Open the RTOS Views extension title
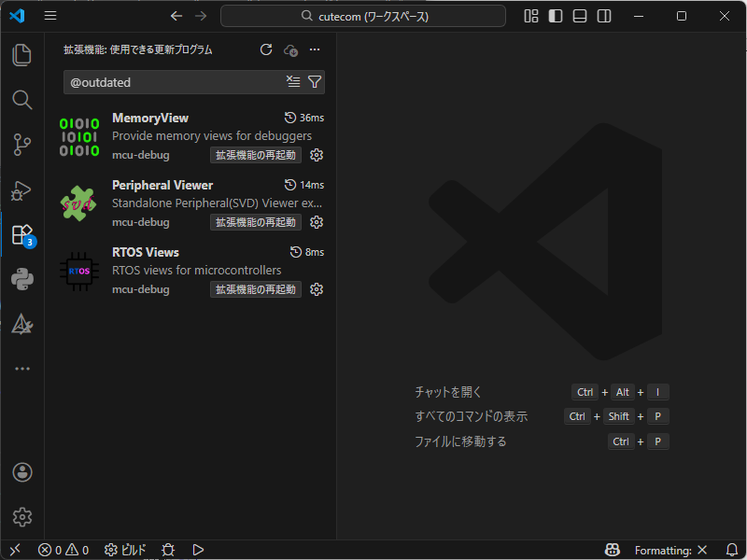 pyautogui.click(x=146, y=252)
